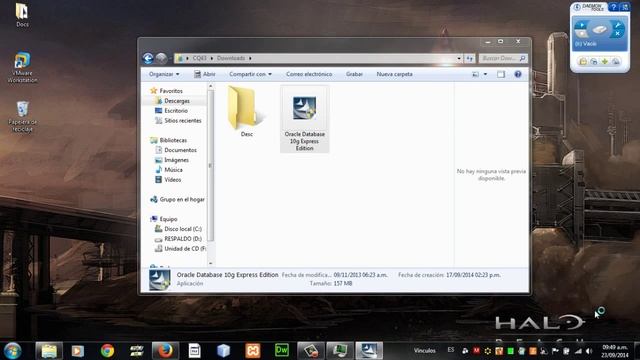Click the refresh button beside address bar
The height and width of the screenshot is (360, 640).
tap(470, 58)
